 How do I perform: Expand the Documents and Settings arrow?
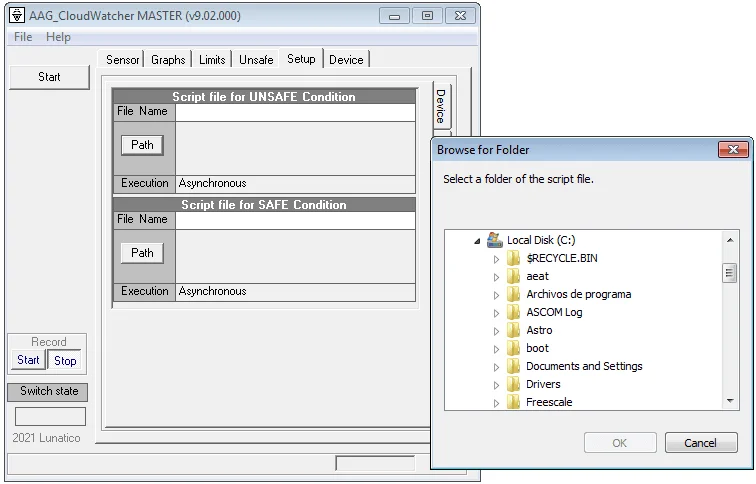tap(496, 367)
